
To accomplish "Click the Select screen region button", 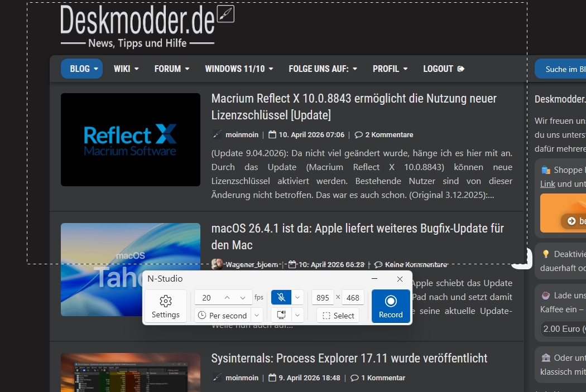I will pos(338,315).
